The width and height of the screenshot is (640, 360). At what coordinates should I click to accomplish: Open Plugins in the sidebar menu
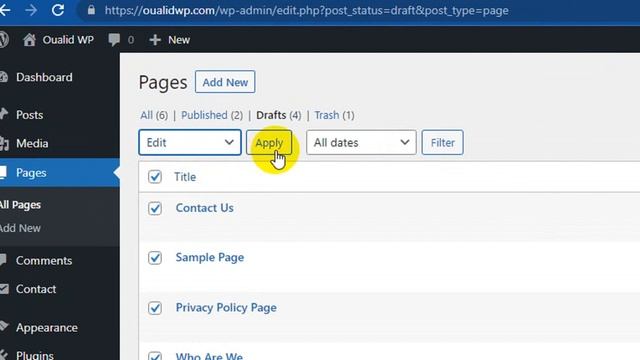(35, 355)
